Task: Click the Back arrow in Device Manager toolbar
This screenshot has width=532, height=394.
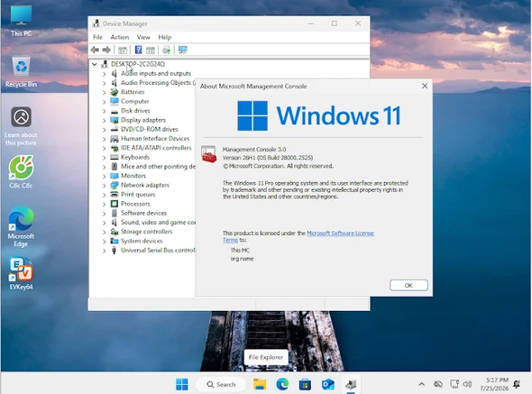Action: click(x=95, y=50)
